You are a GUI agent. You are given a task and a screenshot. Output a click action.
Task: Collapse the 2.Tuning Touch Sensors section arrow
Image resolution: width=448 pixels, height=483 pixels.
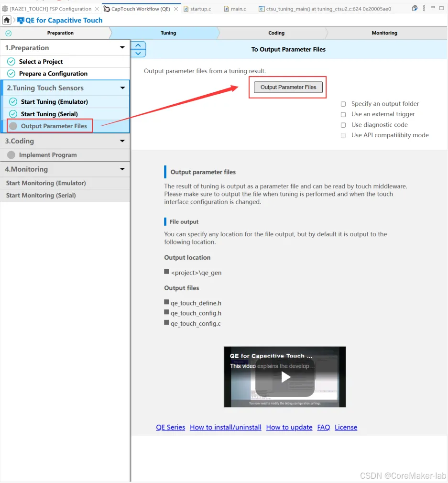[122, 88]
